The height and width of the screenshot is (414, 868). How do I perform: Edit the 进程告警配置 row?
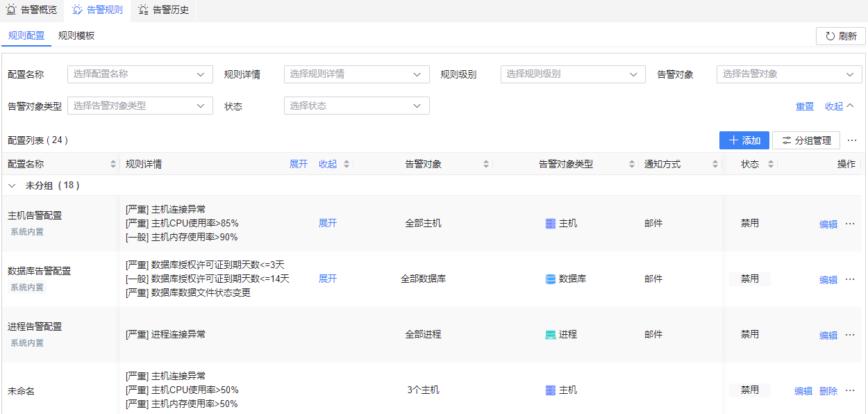(828, 336)
